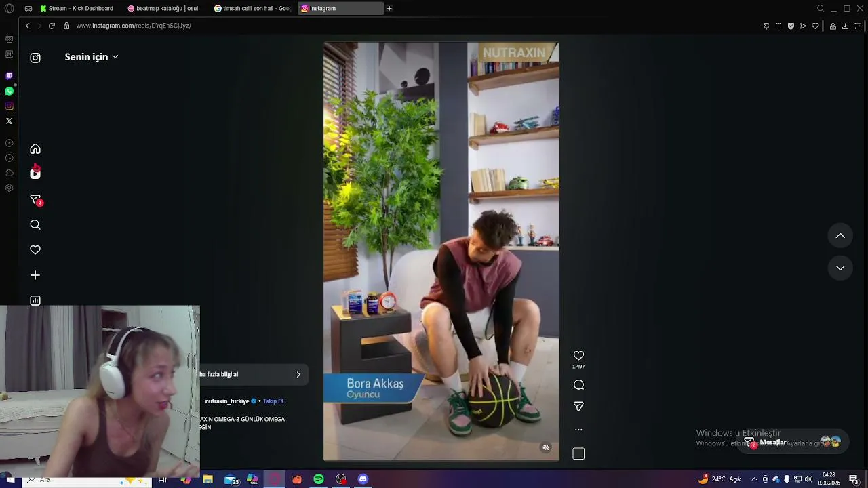Like the reel with 1.497 likes
Viewport: 868px width, 488px height.
pyautogui.click(x=578, y=356)
